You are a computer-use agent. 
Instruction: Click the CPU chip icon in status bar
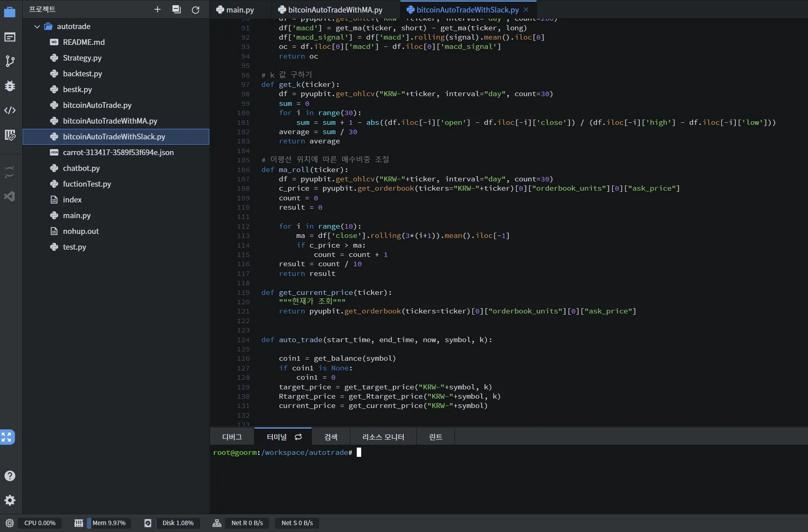pyautogui.click(x=10, y=523)
